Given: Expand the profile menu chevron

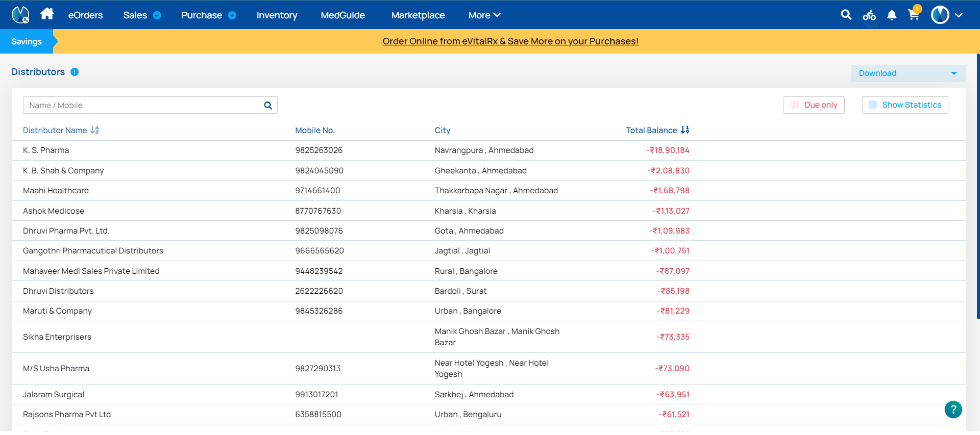Looking at the screenshot, I should click(x=959, y=15).
